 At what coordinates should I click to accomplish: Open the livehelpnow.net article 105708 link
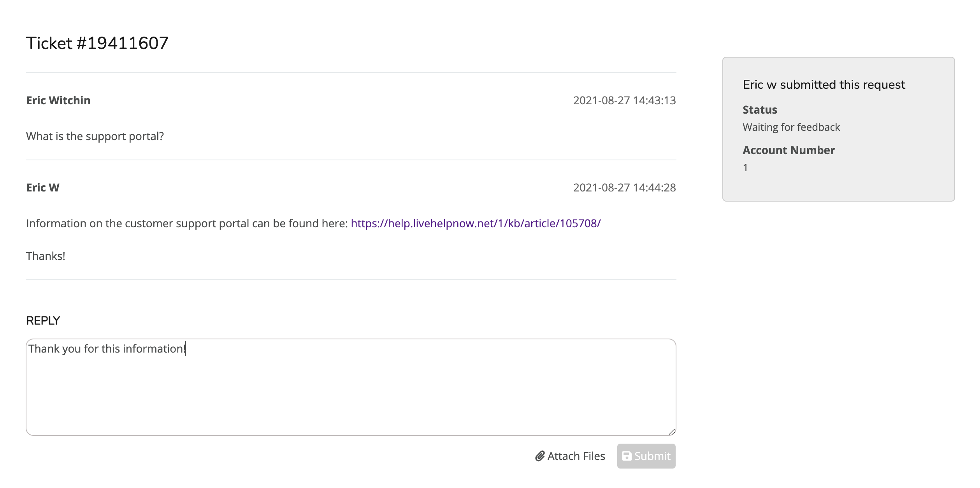[x=476, y=223]
